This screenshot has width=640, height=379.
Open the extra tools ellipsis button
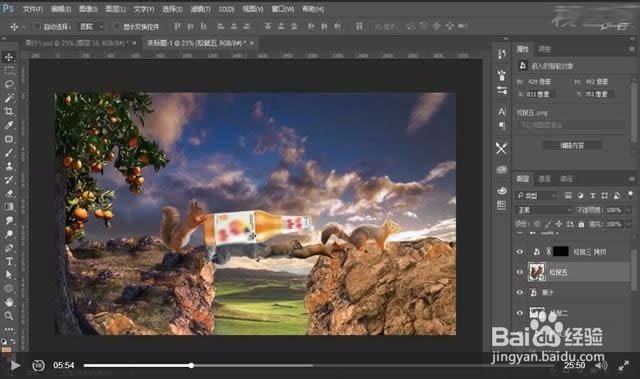coord(9,329)
